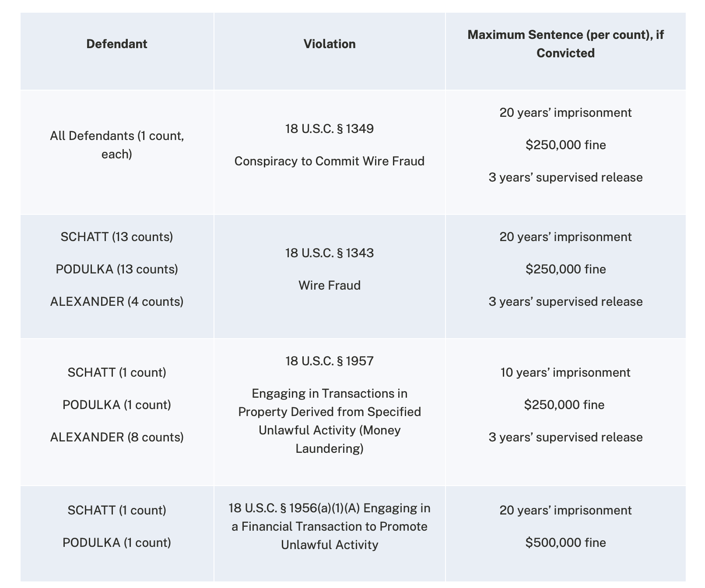Click the "18 U.S.C. § 1343" statute text
This screenshot has width=705, height=588.
(x=330, y=253)
